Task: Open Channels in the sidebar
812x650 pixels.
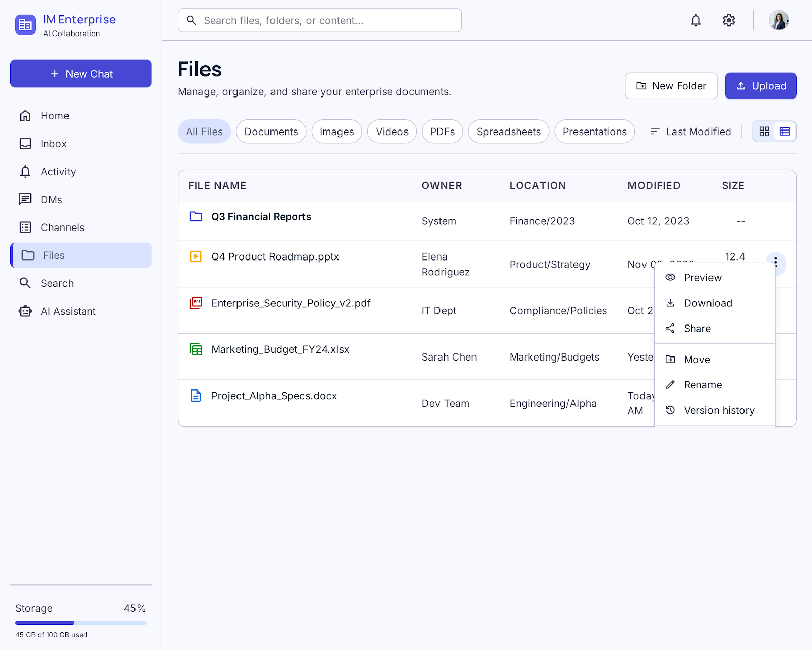Action: pos(81,227)
